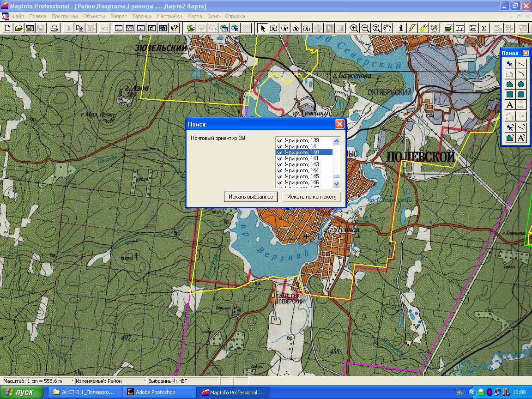
Task: Click the New Table toolbar icon
Action: click(x=7, y=28)
